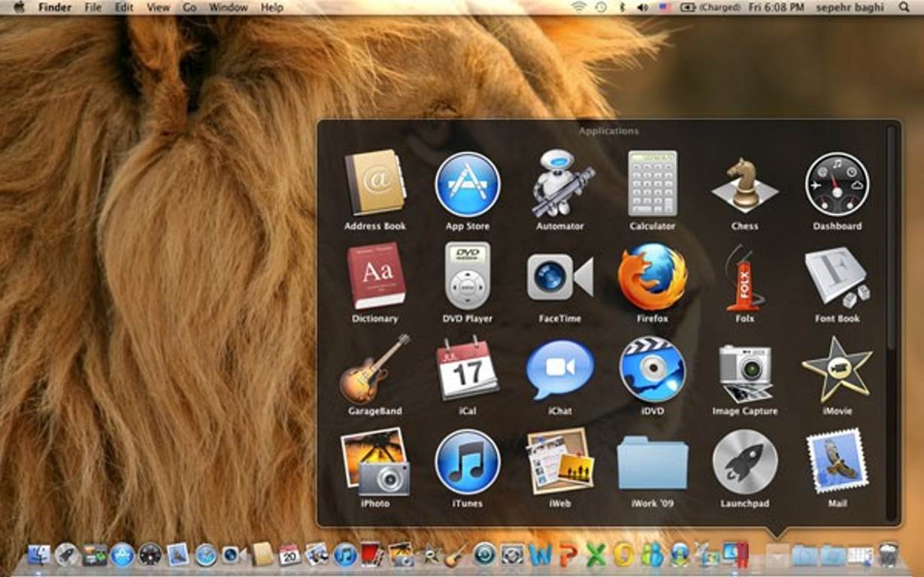The width and height of the screenshot is (924, 577).
Task: Open the Trash in the Dock
Action: coord(888,555)
